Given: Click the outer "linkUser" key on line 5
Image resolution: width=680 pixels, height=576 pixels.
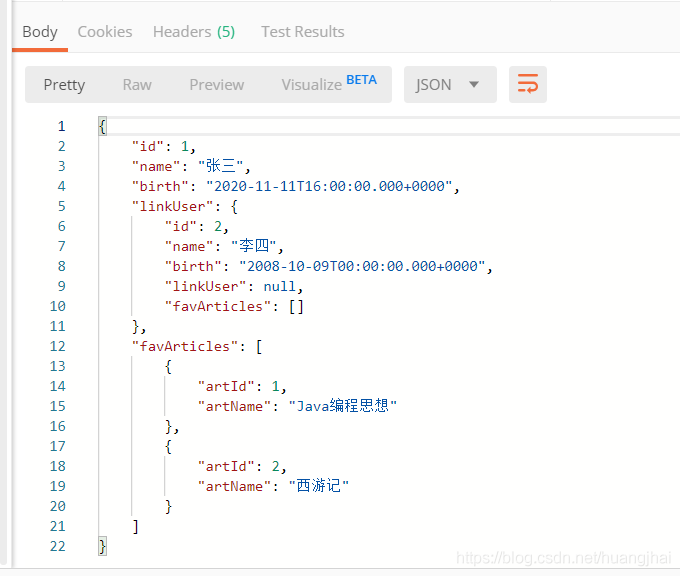Looking at the screenshot, I should [x=172, y=206].
